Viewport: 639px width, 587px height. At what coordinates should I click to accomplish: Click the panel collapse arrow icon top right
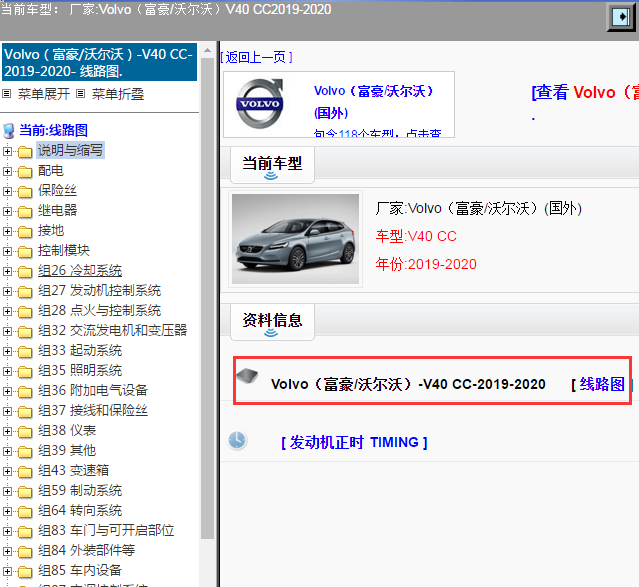pos(621,16)
